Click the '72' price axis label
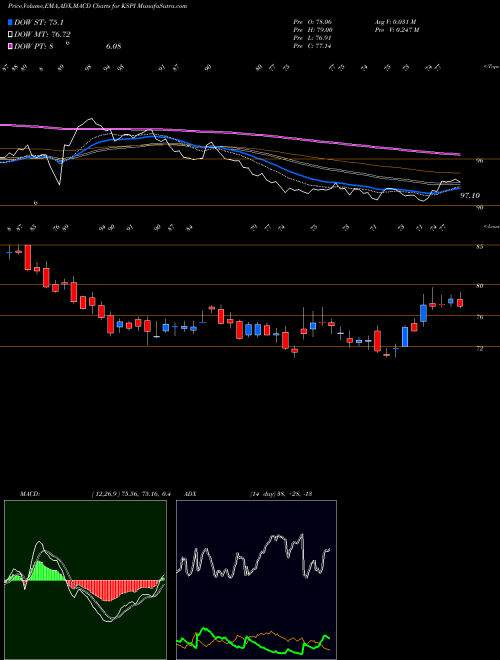Viewport: 500px width, 660px height. 479,349
